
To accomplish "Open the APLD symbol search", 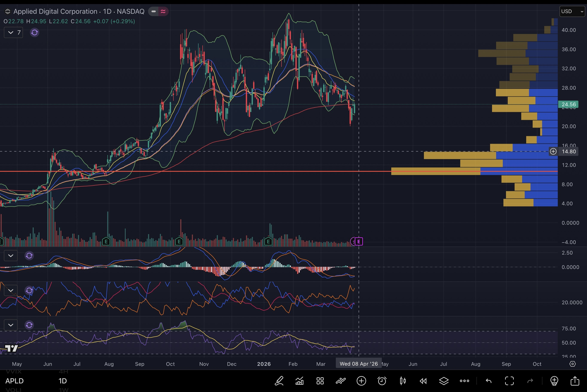I will pyautogui.click(x=14, y=381).
